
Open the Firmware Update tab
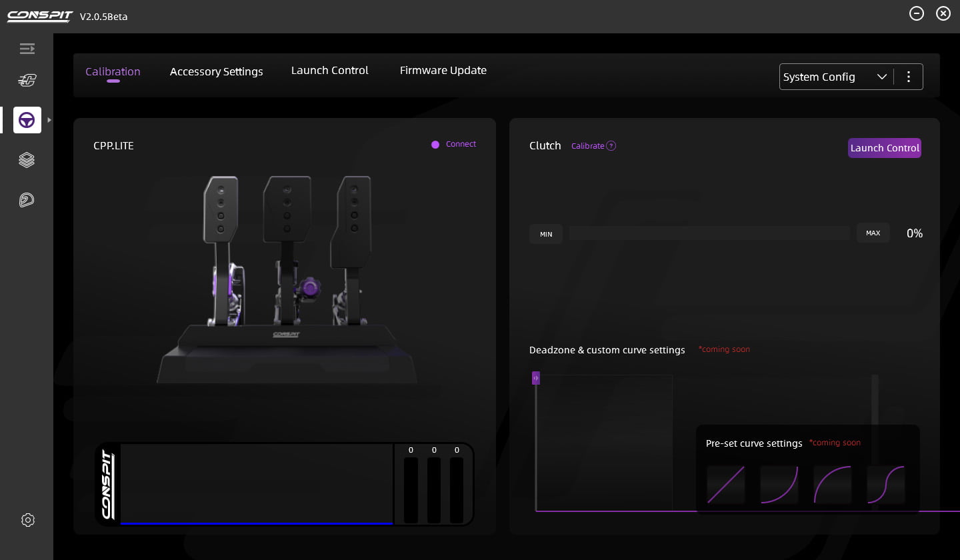pos(443,71)
